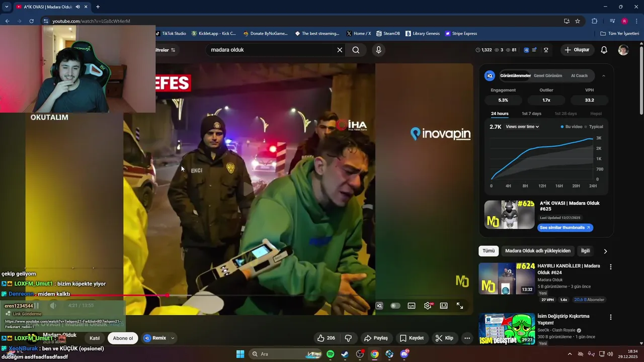Collapse the vidIQ panel chevron
Screen dimensions: 644x362
point(604,75)
